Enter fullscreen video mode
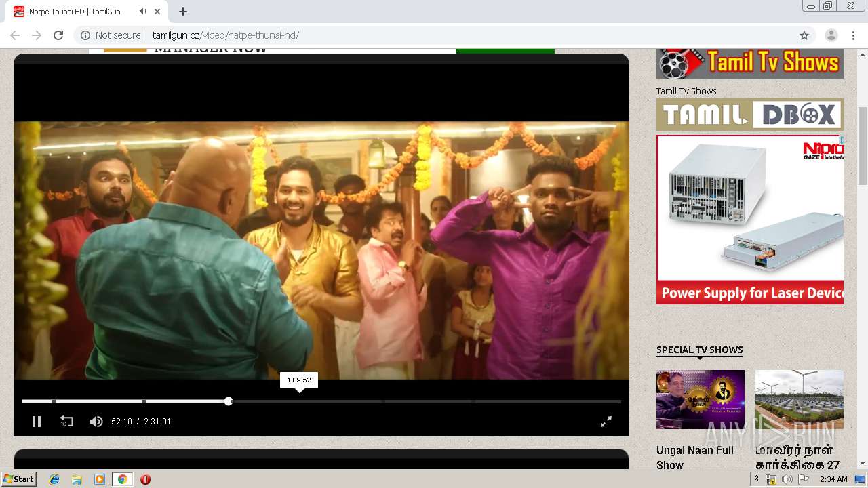868x488 pixels. [x=606, y=422]
